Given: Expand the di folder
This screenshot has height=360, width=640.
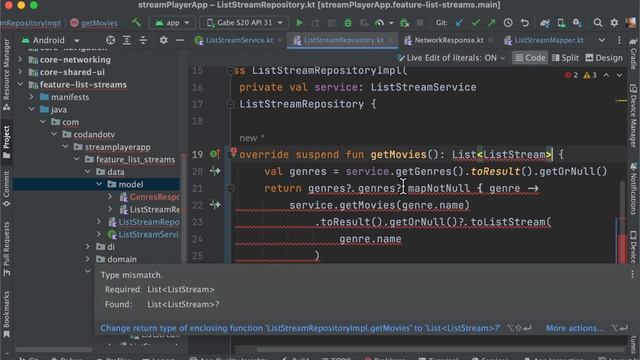Looking at the screenshot, I should 88,247.
